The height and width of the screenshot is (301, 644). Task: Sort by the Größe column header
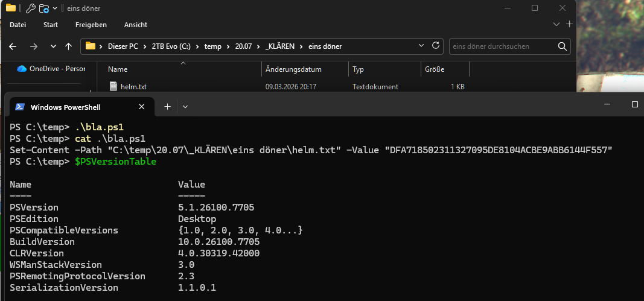[x=435, y=69]
